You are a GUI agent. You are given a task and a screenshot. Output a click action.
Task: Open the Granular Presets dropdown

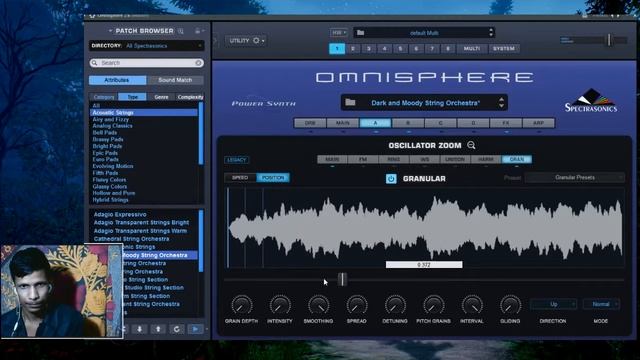tap(575, 178)
